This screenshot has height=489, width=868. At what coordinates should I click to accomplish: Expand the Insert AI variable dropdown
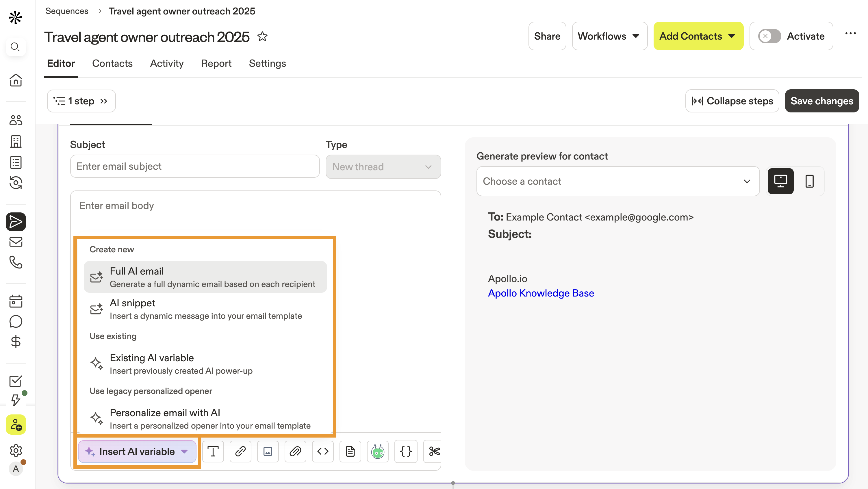(x=137, y=452)
